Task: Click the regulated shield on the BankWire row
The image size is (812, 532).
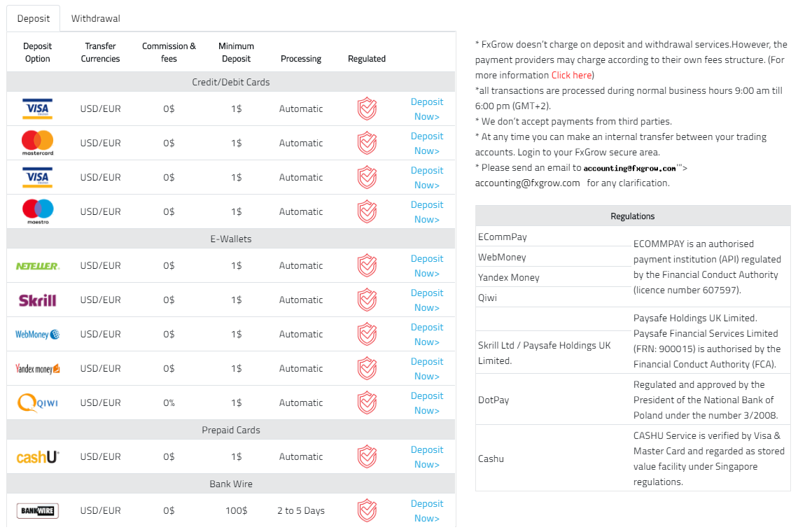Action: (367, 510)
